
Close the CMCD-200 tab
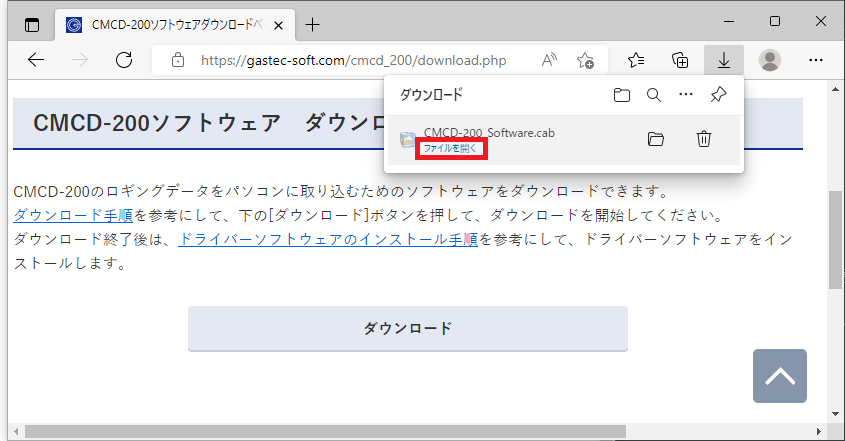coord(279,25)
